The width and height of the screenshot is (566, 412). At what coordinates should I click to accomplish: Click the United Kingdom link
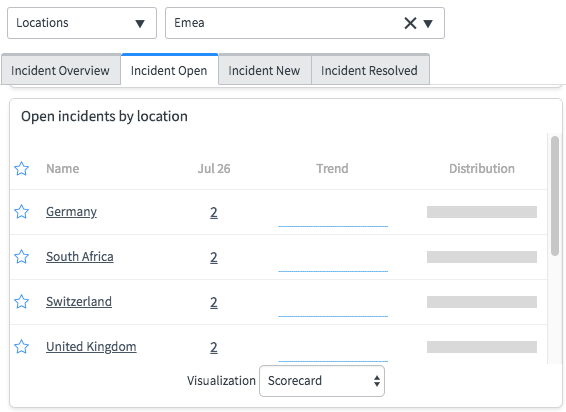click(91, 347)
